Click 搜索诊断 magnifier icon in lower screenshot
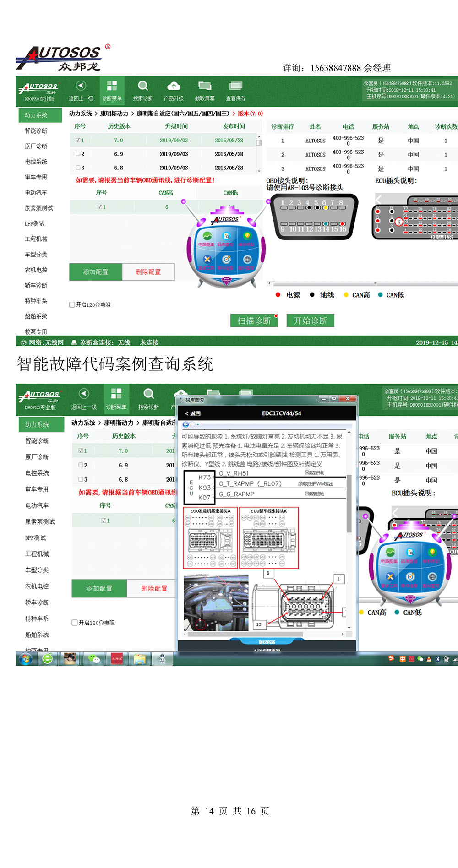Screen dimensions: 458x868 [148, 394]
